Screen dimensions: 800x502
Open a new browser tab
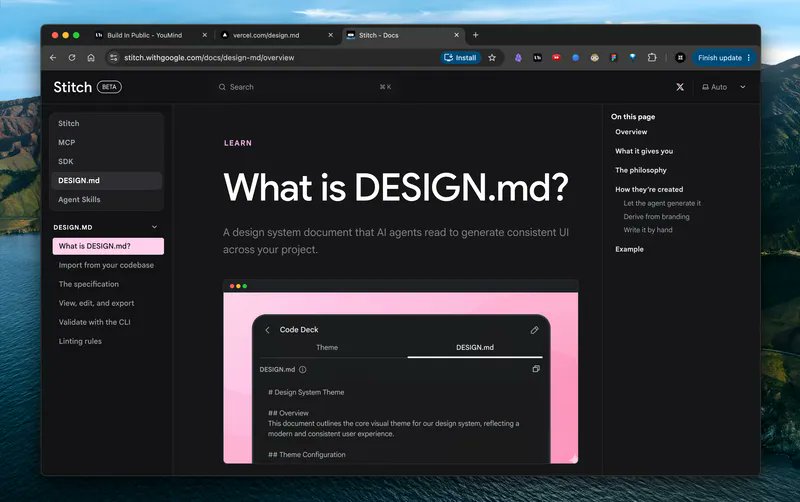click(476, 35)
